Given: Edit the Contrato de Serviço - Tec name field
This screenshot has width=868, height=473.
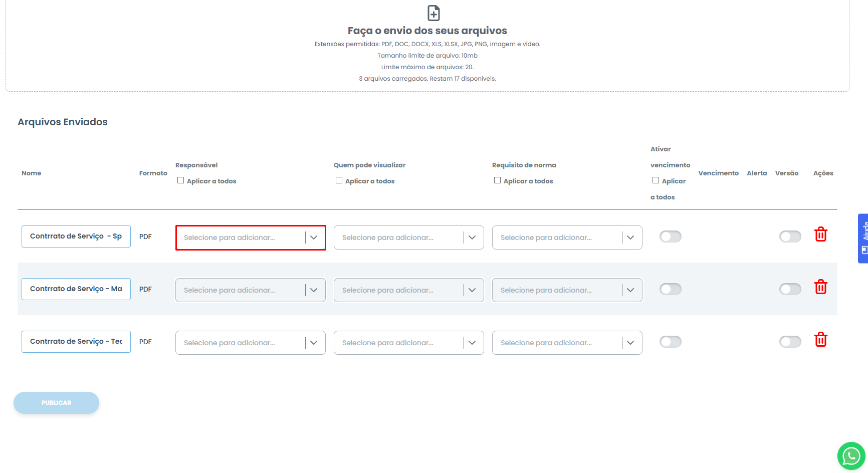Looking at the screenshot, I should pos(76,342).
